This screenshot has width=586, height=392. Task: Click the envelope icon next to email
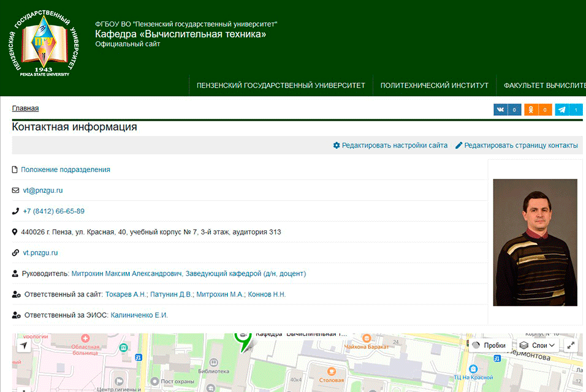click(x=15, y=190)
